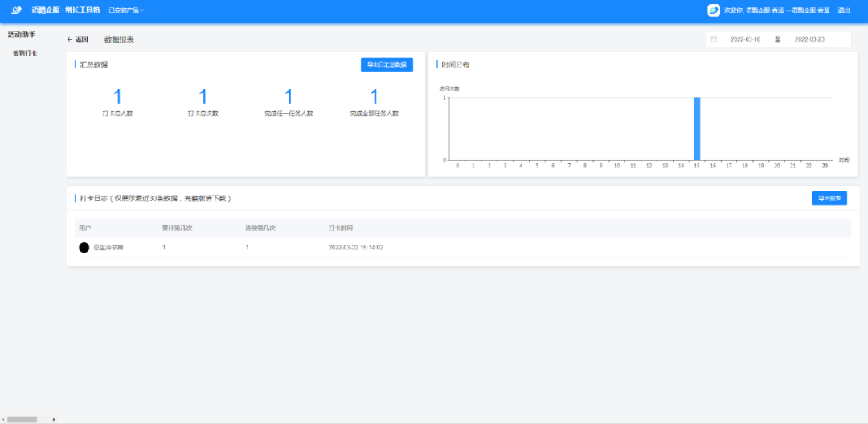Click the back arrow icon beside 返回
Viewport: 868px width, 424px height.
click(x=70, y=39)
